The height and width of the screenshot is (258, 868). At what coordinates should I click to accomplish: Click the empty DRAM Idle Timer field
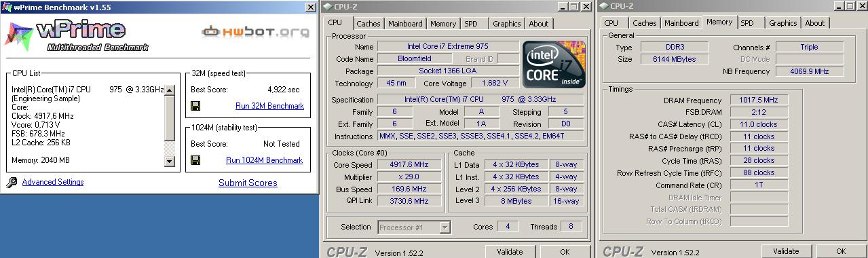coord(759,198)
